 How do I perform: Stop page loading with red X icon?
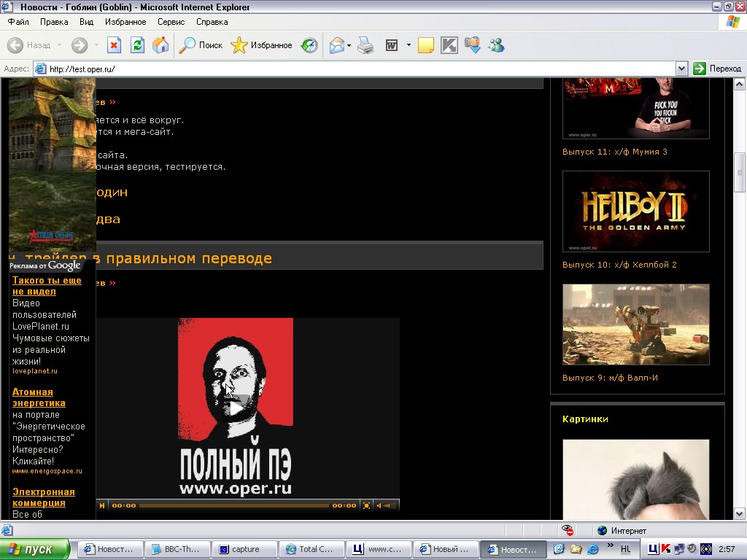[114, 45]
